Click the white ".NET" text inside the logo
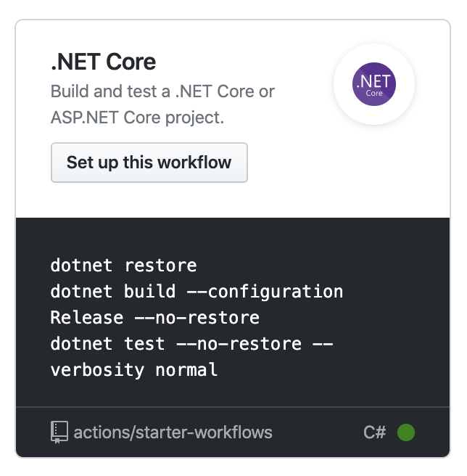Viewport: 467px width, 476px height. 374,81
